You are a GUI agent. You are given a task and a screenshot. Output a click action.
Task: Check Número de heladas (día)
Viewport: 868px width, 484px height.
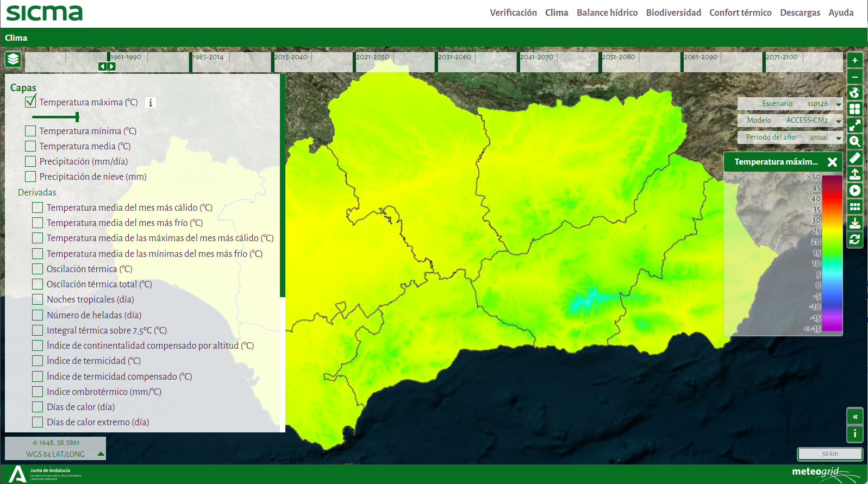click(38, 315)
